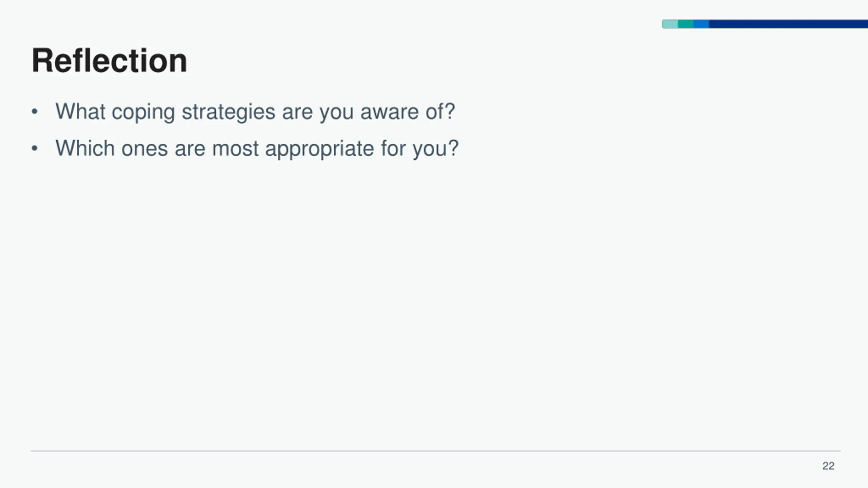Image resolution: width=868 pixels, height=488 pixels.
Task: Click the light teal segment of header bar
Action: click(670, 24)
